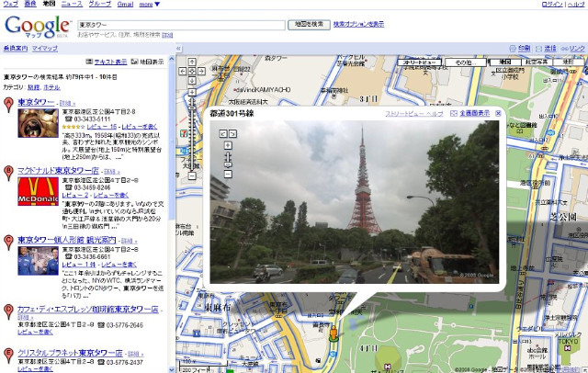Open 乗換案内 transit directions tab

tap(16, 49)
